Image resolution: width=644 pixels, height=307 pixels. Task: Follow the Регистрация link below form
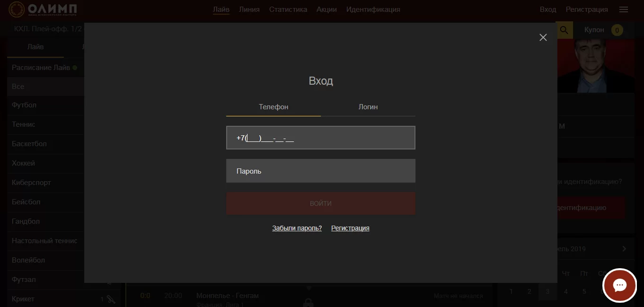(x=350, y=228)
